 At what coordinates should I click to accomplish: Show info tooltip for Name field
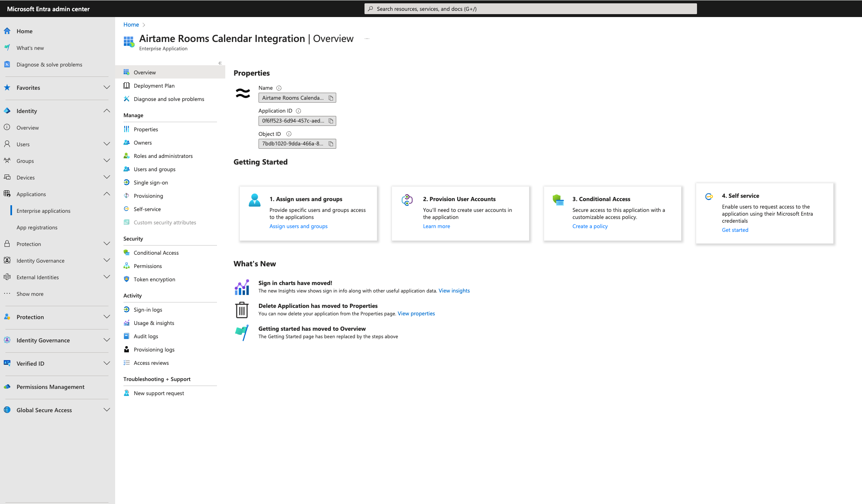point(279,88)
